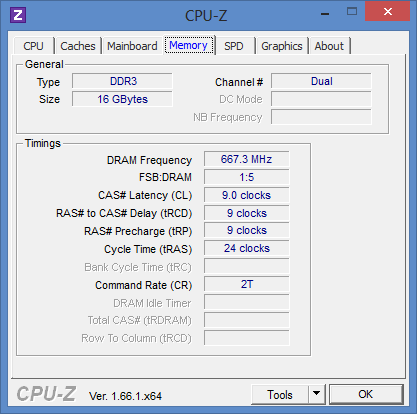
Task: Select the 1:5 FSB:DRAM ratio value
Action: tap(247, 177)
